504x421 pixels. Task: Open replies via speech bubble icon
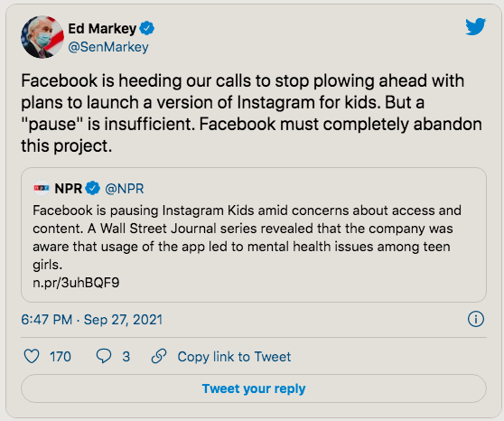(104, 356)
